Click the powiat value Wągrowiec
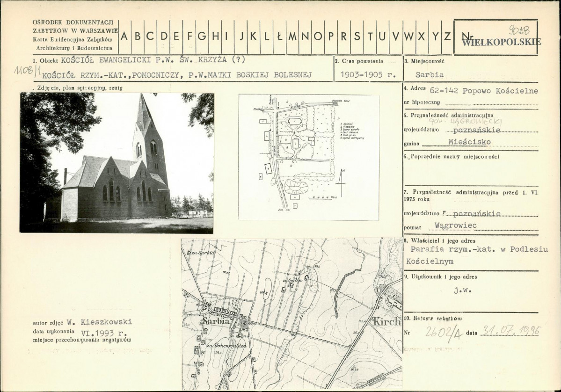 pyautogui.click(x=455, y=225)
